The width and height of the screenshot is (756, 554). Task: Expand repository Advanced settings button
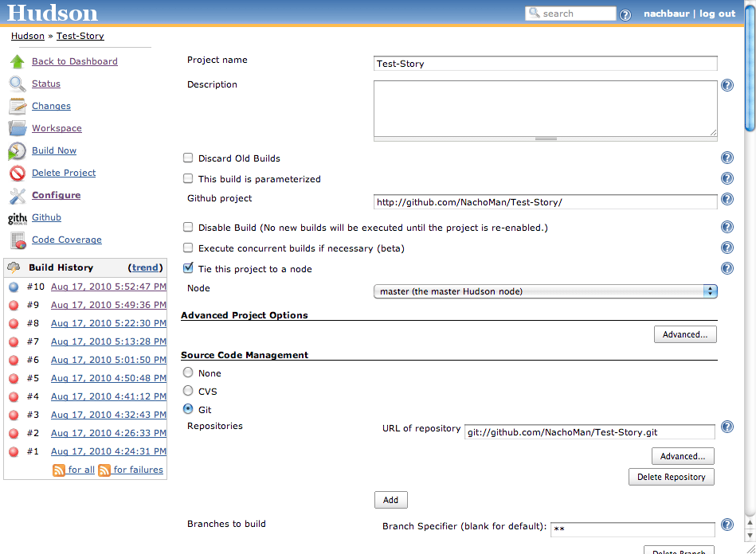pyautogui.click(x=683, y=456)
